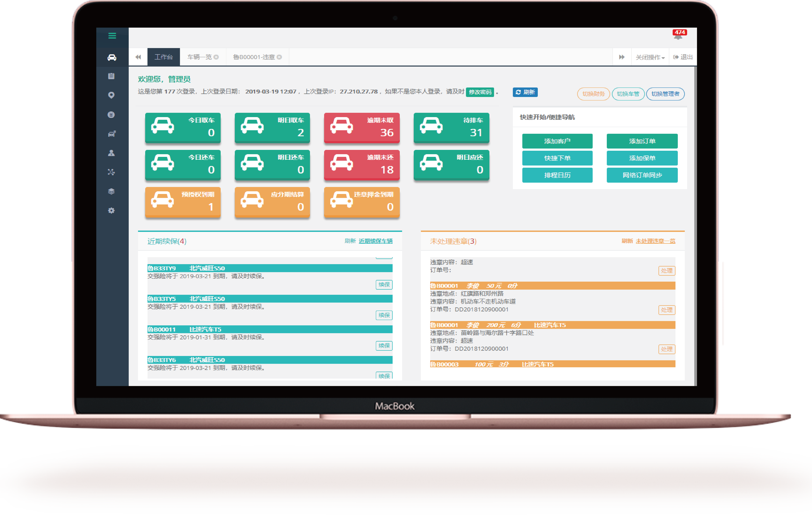Select the 鲁B33TY6 北汽威旺S50 row header

(x=270, y=360)
